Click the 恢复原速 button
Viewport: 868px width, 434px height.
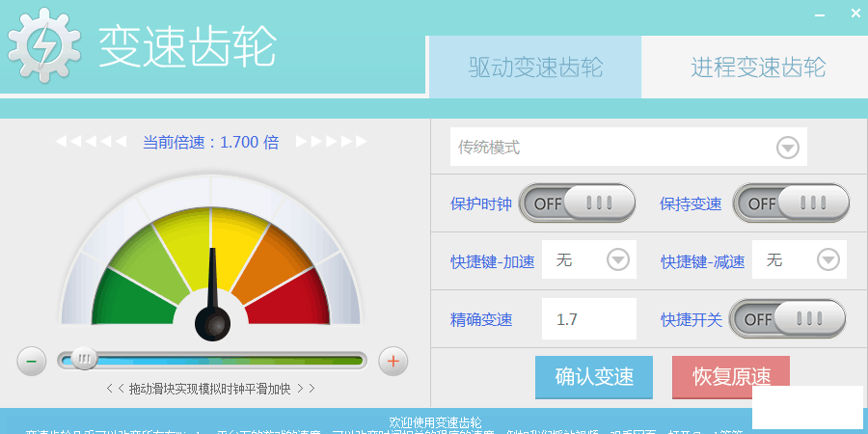(x=731, y=377)
